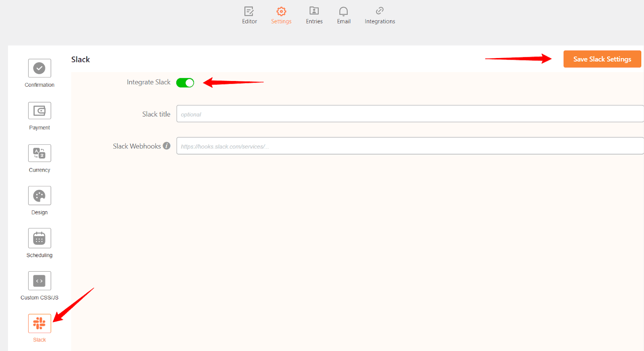Click the Slack Webhooks label text
644x351 pixels.
pos(137,146)
